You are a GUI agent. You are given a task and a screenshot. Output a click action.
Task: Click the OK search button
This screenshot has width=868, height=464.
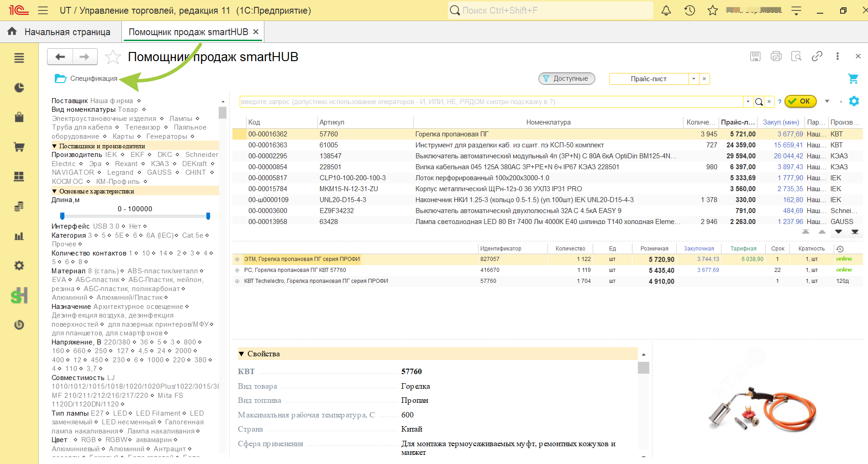click(800, 101)
